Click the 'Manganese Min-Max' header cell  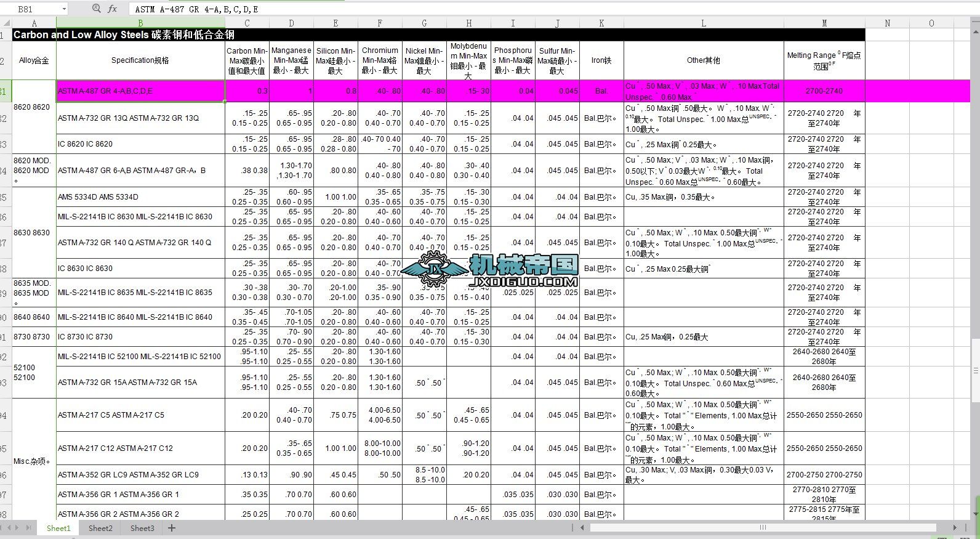pyautogui.click(x=291, y=60)
